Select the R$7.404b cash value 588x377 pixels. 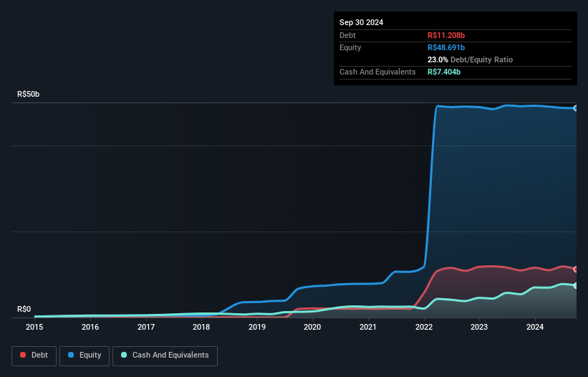[444, 72]
